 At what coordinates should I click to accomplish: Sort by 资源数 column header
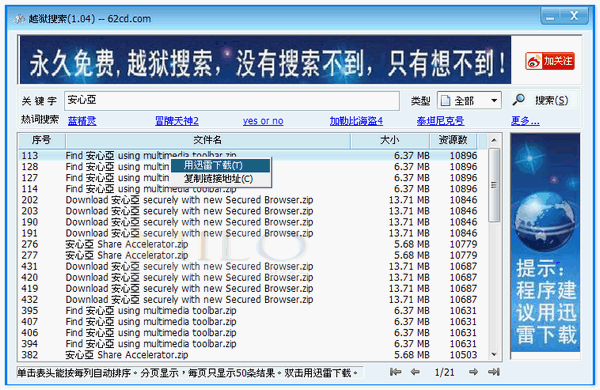453,140
